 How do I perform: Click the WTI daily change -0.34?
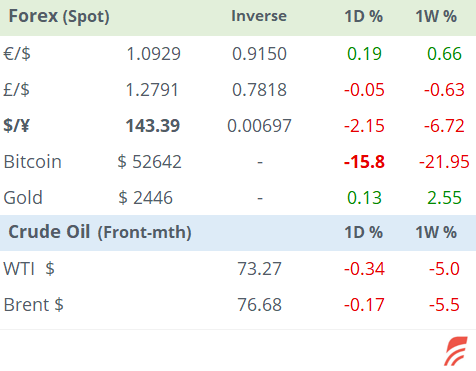364,269
